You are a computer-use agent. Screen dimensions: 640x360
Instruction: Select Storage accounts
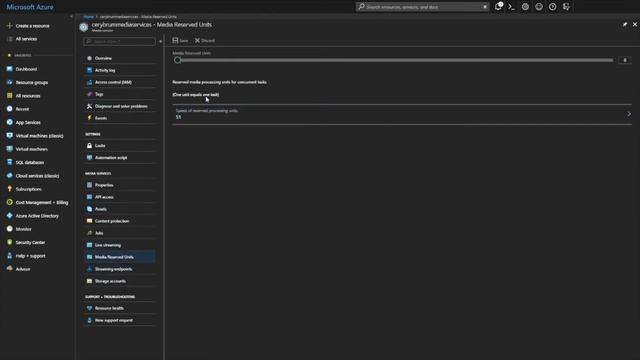119,281
